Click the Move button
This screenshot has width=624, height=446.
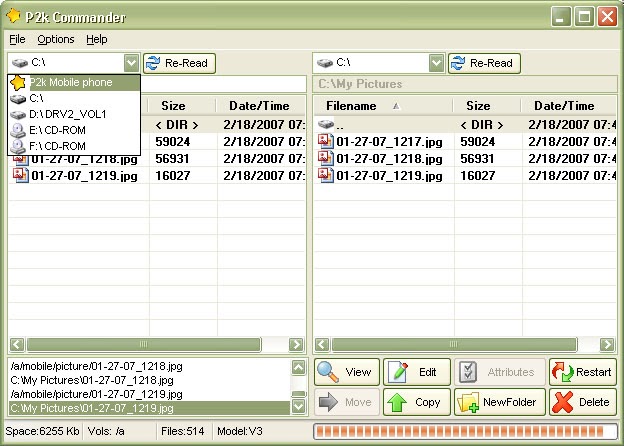347,402
